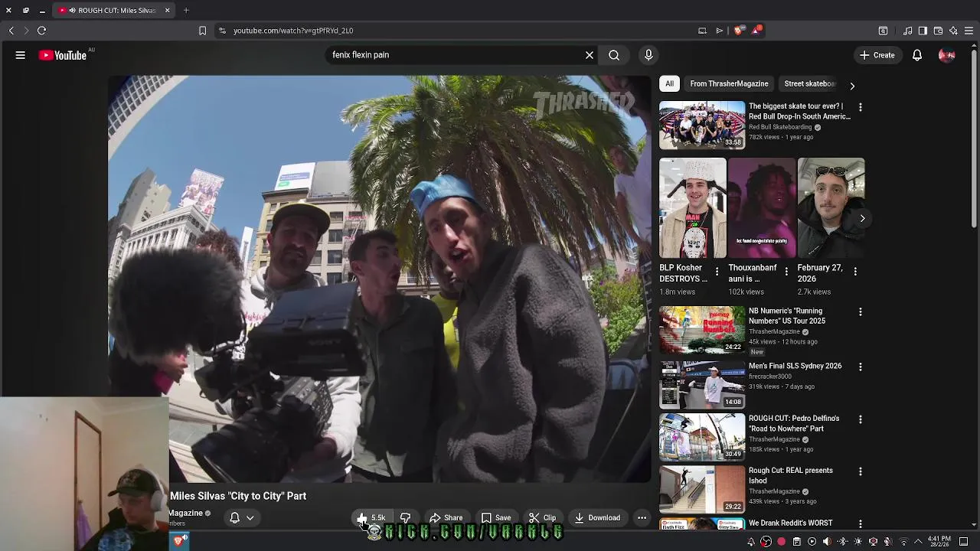Open the Create button menu
980x551 pixels.
coord(877,55)
